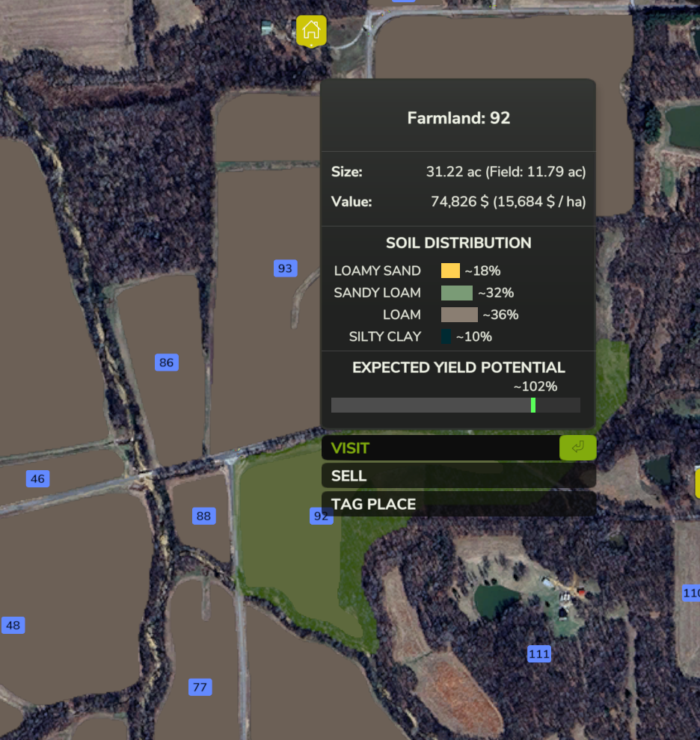Screen dimensions: 700x740
Task: Click the yellow Loamy Sand color swatch
Action: (450, 271)
